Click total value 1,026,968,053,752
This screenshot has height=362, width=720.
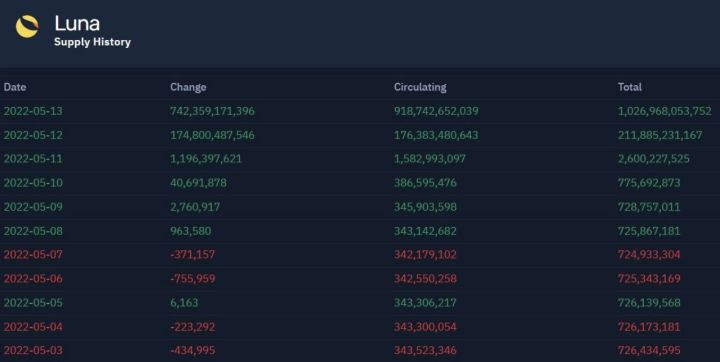664,111
